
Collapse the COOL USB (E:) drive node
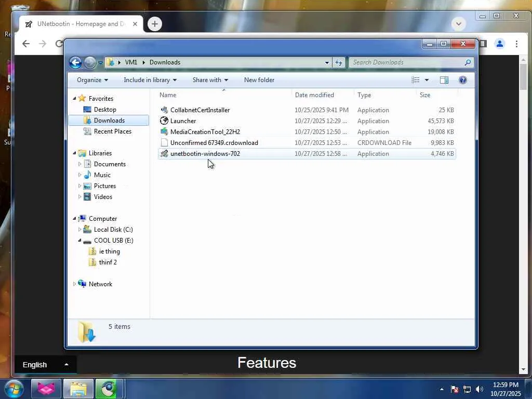(x=79, y=240)
